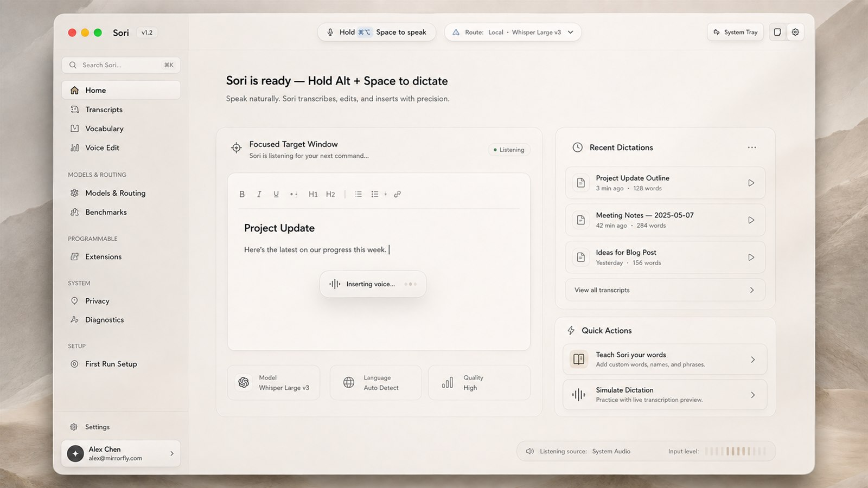The width and height of the screenshot is (868, 488).
Task: Click the speaker icon by Listening source
Action: pyautogui.click(x=530, y=451)
